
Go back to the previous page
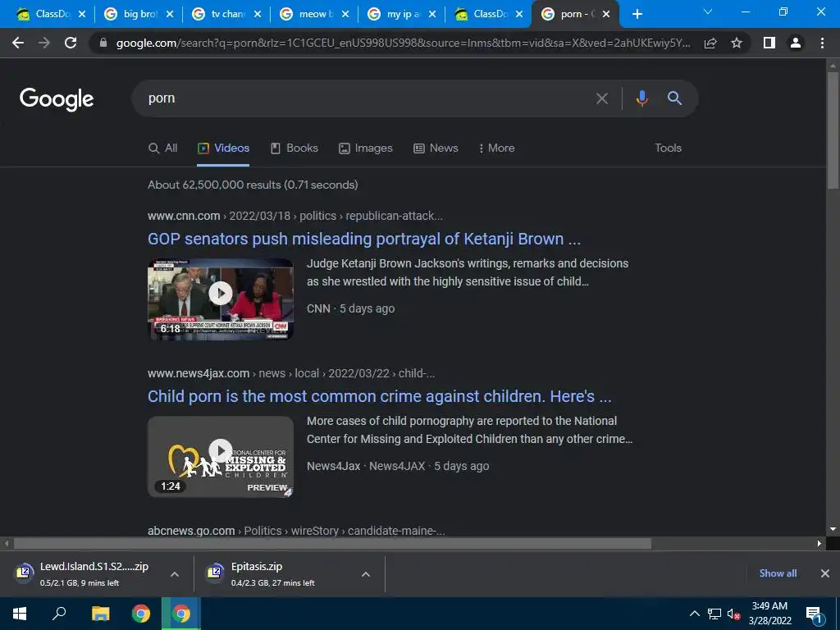[x=18, y=43]
